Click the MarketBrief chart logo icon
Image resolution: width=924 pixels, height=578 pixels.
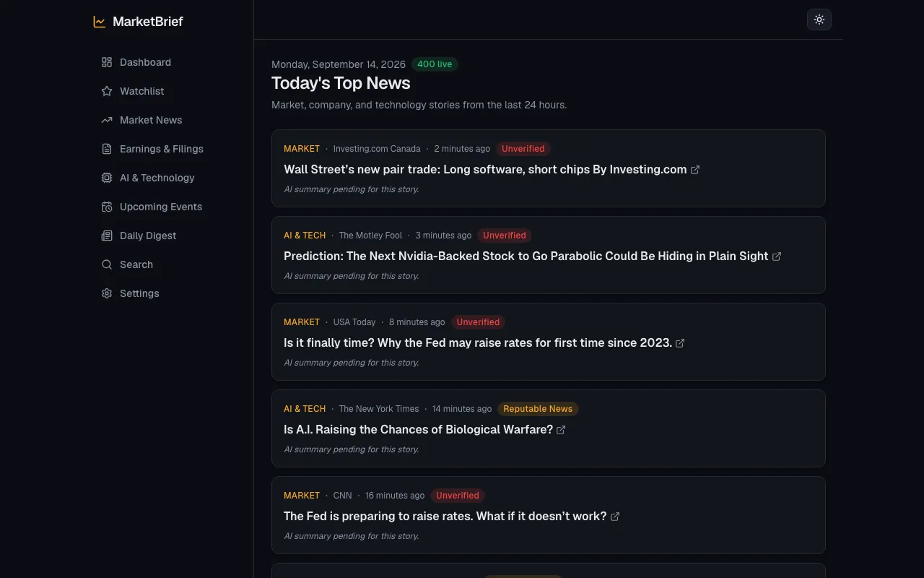[x=100, y=22]
